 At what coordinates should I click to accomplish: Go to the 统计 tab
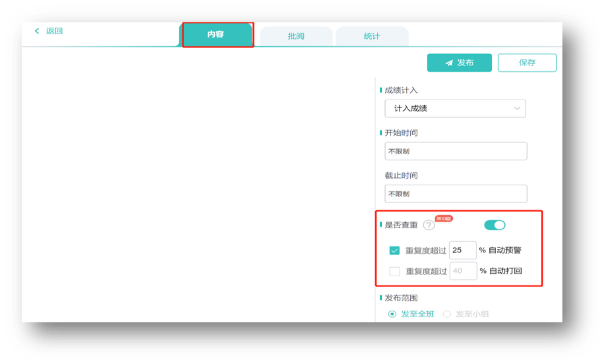click(372, 36)
